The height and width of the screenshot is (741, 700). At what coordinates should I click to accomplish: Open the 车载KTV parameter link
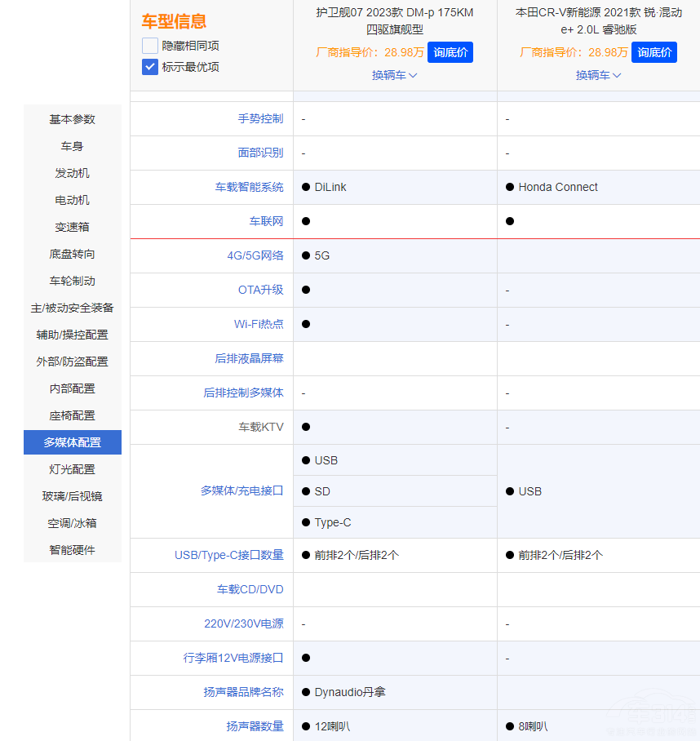(261, 427)
